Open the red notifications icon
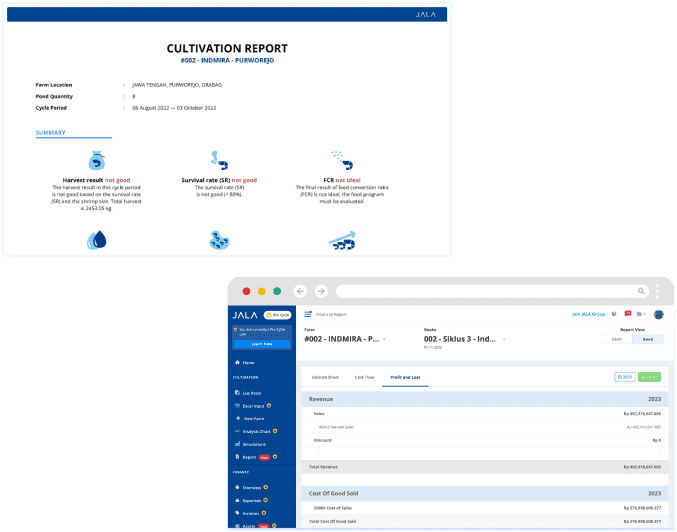 click(x=627, y=313)
